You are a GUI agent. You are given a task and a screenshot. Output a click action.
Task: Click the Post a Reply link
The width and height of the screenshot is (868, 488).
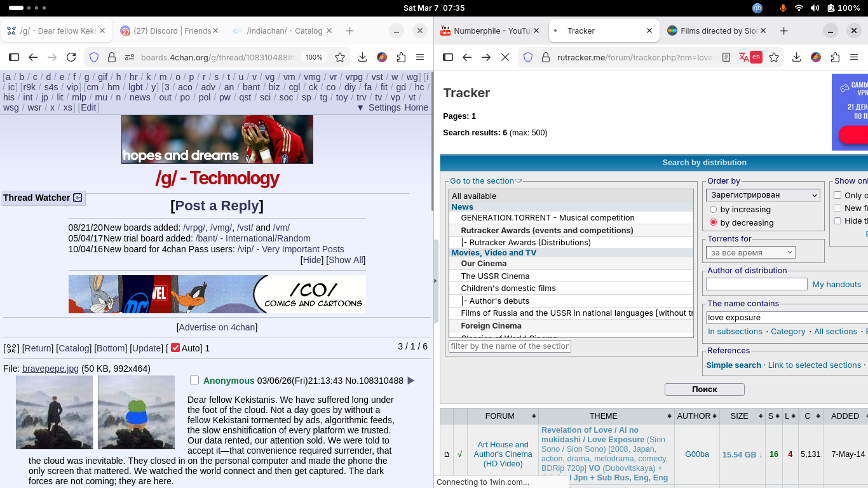pos(217,206)
